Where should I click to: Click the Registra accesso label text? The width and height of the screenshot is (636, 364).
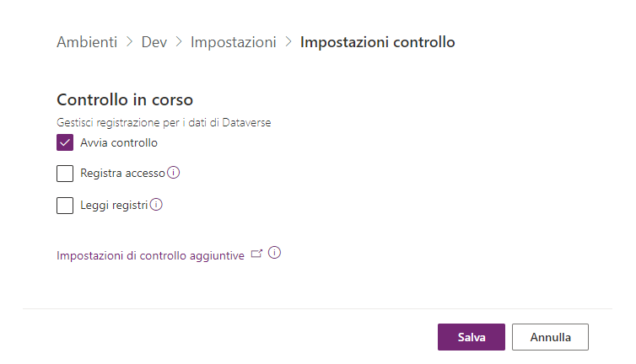[122, 174]
